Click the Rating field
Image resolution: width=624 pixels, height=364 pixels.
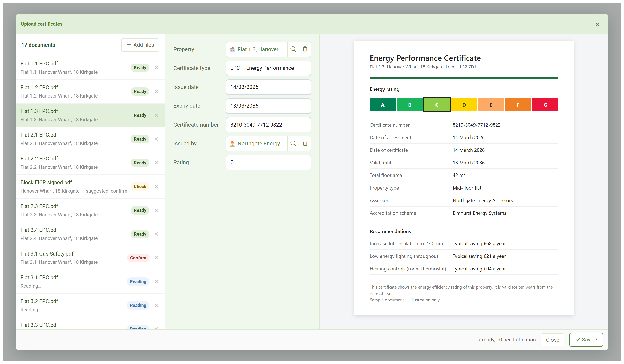[268, 162]
